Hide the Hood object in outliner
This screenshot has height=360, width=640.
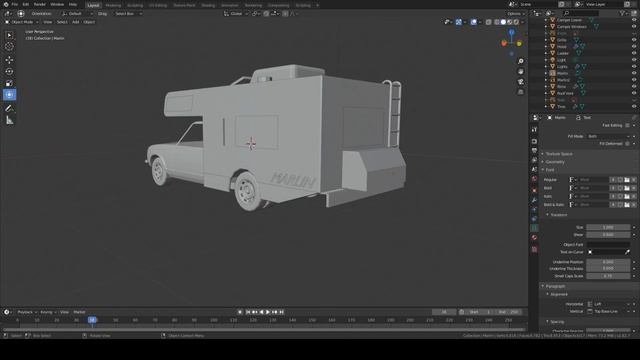pyautogui.click(x=634, y=47)
